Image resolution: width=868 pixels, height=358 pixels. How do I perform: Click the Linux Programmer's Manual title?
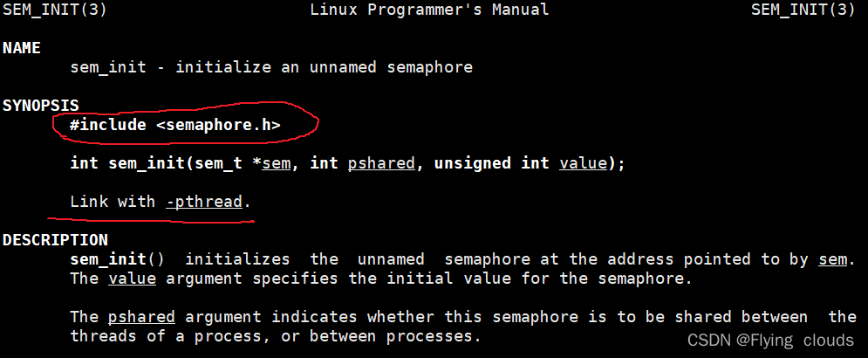pyautogui.click(x=429, y=10)
